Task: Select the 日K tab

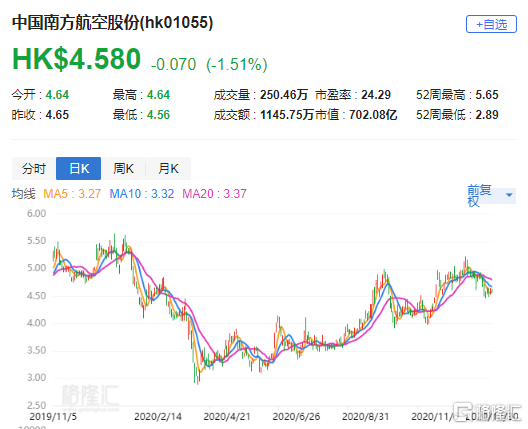Action: [x=78, y=168]
